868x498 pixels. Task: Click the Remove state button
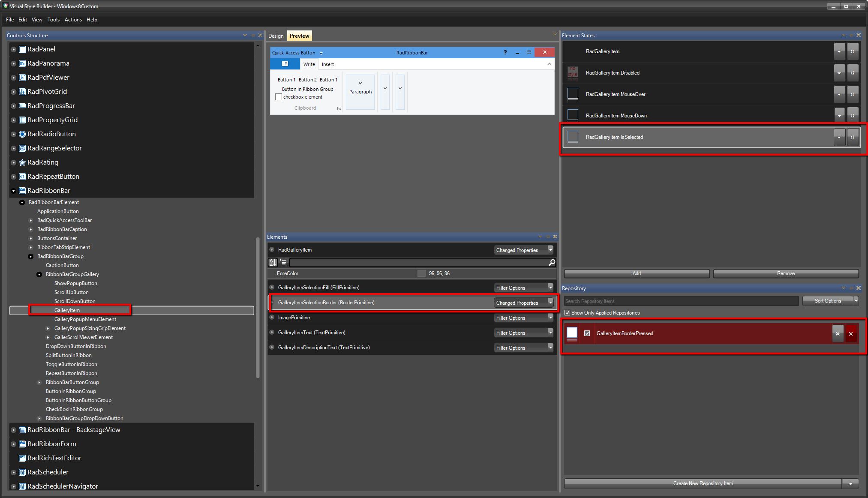coord(786,273)
